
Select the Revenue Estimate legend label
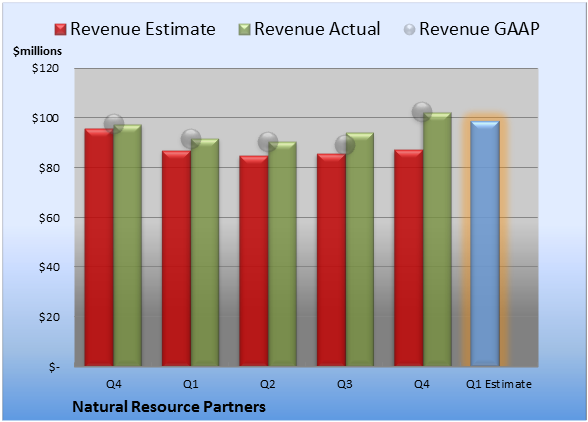coord(143,29)
